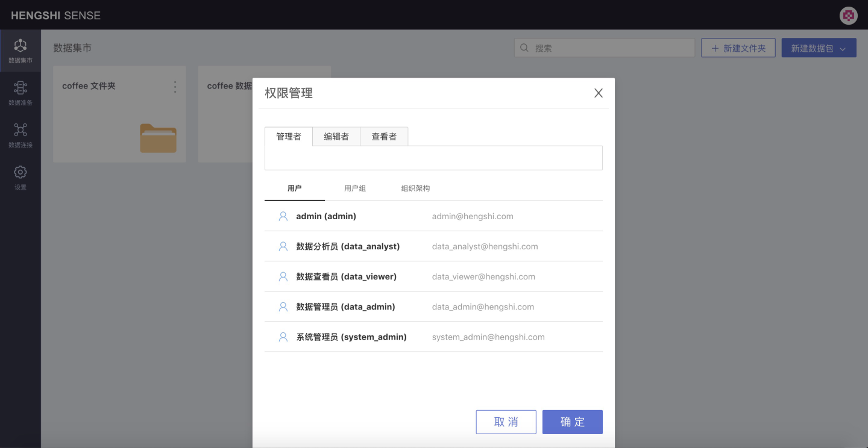This screenshot has width=868, height=448.
Task: Click the 确定 button
Action: [x=572, y=422]
